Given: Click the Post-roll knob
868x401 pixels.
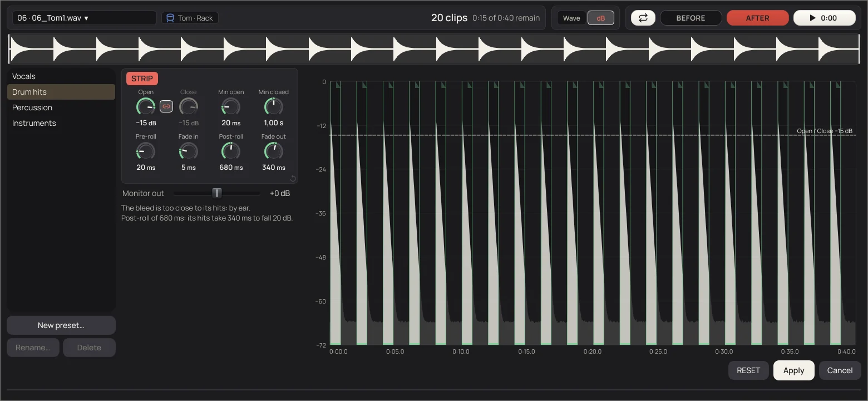Looking at the screenshot, I should [x=231, y=151].
